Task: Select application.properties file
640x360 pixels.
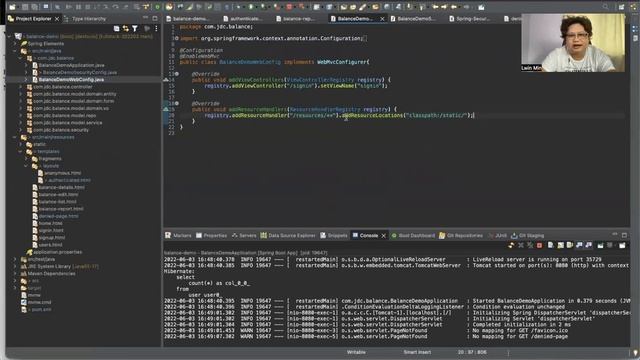Action: tap(54, 252)
